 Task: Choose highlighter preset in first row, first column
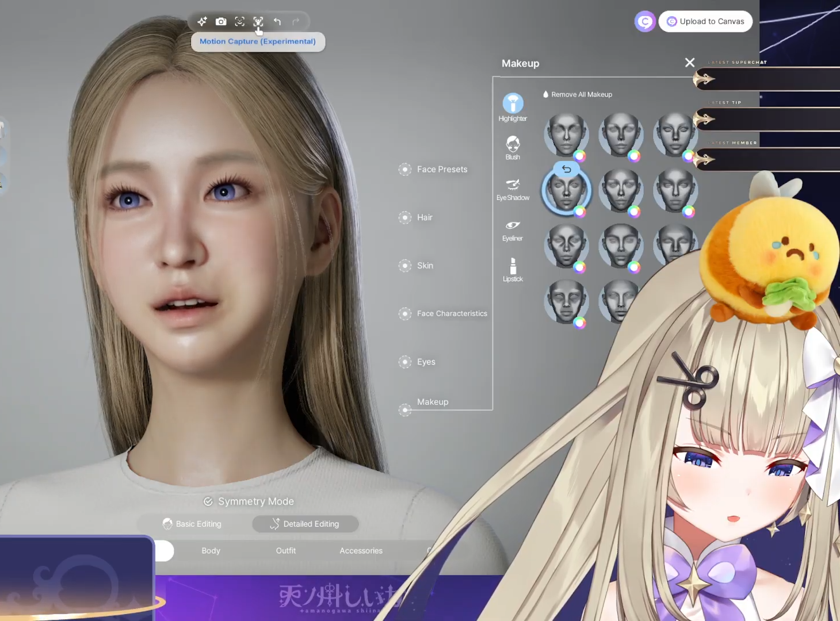(x=566, y=135)
